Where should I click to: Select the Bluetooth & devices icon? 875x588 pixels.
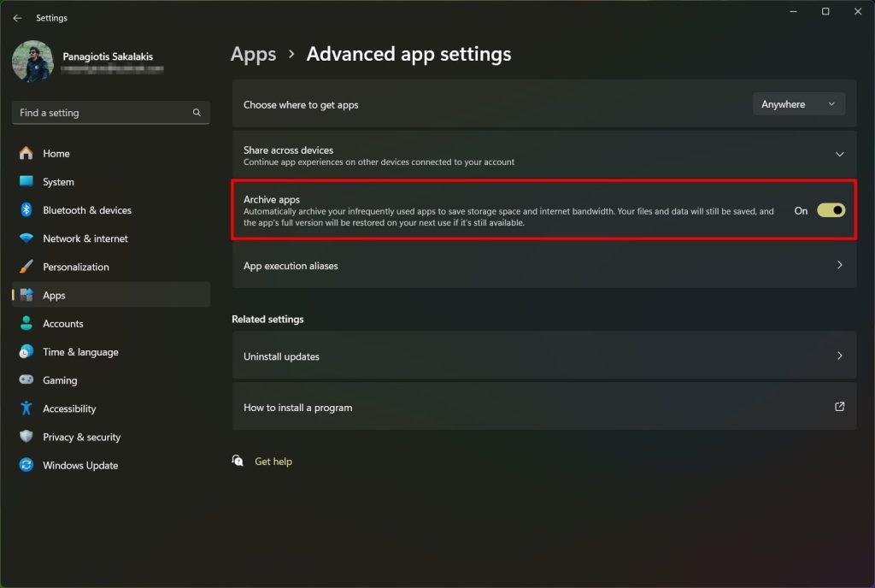pyautogui.click(x=26, y=209)
